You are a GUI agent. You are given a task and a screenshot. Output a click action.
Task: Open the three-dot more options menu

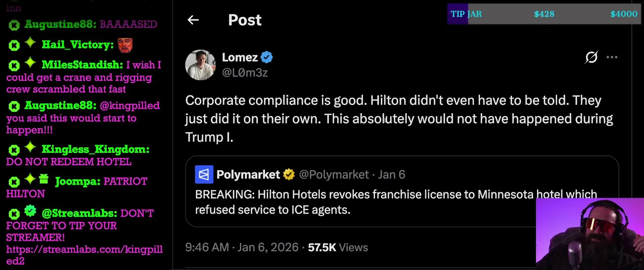[612, 57]
